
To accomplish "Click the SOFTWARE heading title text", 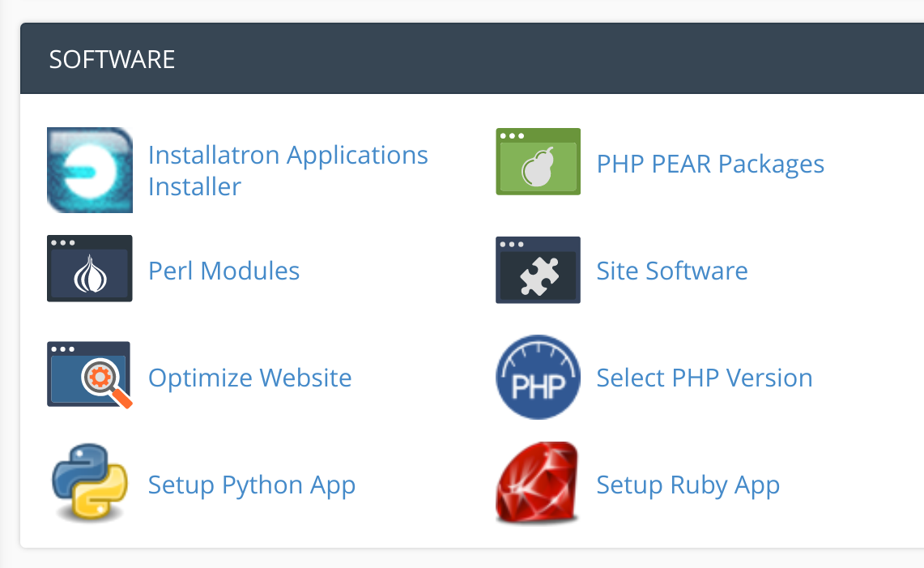I will tap(112, 60).
